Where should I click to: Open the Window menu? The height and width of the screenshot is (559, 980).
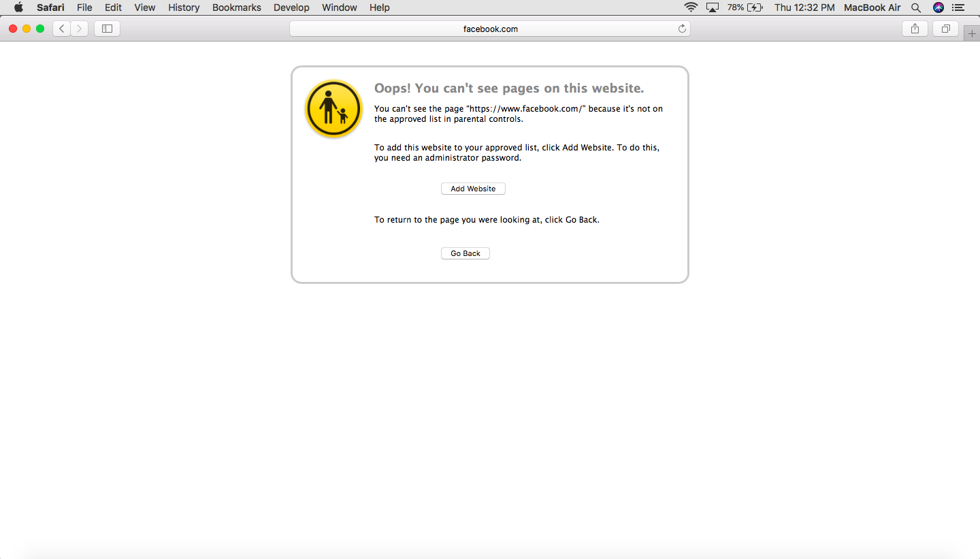click(340, 7)
